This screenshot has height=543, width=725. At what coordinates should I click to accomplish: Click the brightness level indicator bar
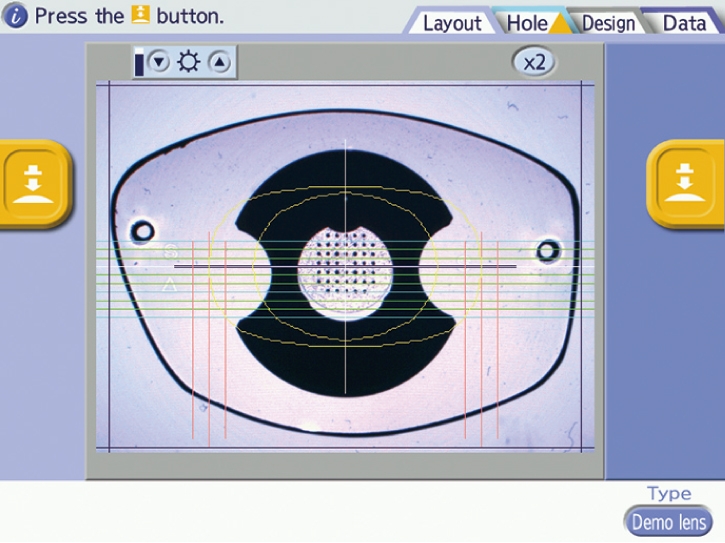point(139,64)
